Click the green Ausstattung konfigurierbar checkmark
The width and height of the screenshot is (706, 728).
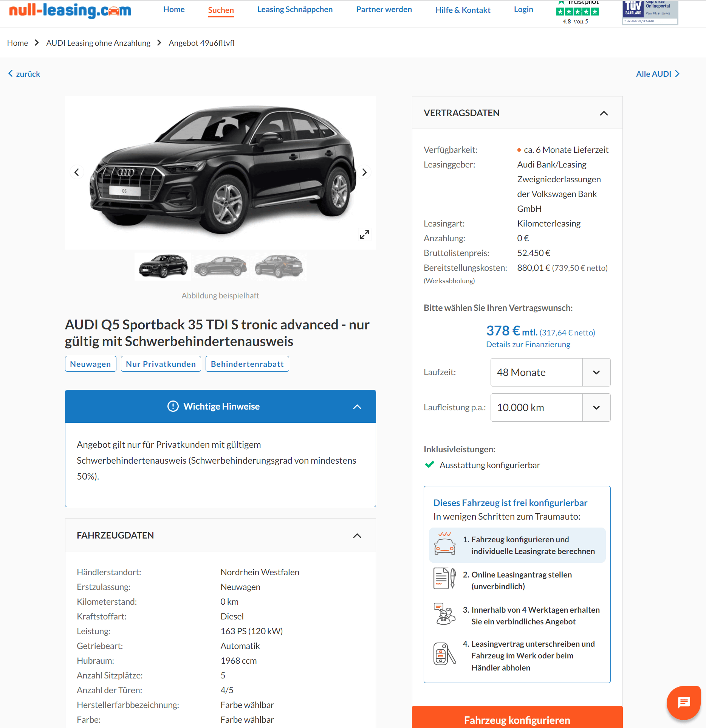point(430,464)
